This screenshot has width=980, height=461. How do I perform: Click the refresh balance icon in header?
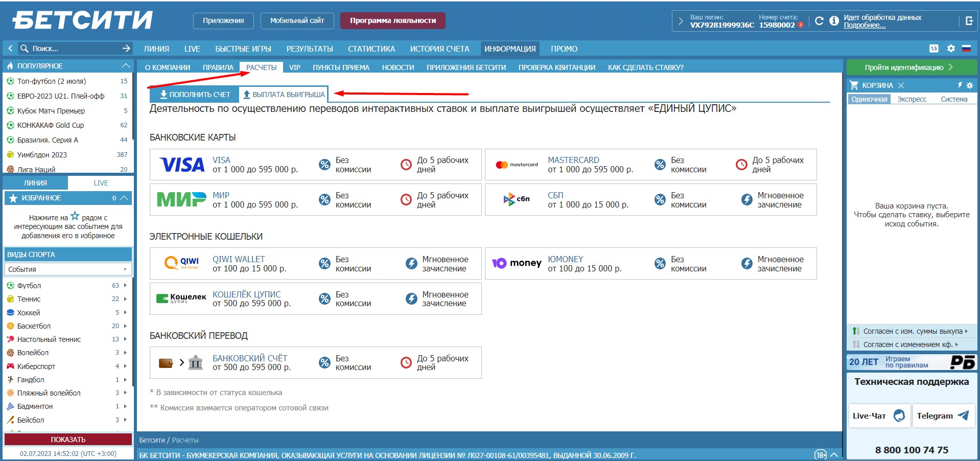[x=819, y=21]
